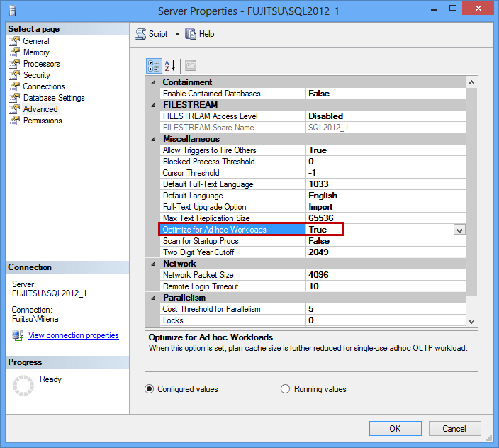Viewport: 499px width, 448px height.
Task: Click the General page icon
Action: pyautogui.click(x=14, y=41)
